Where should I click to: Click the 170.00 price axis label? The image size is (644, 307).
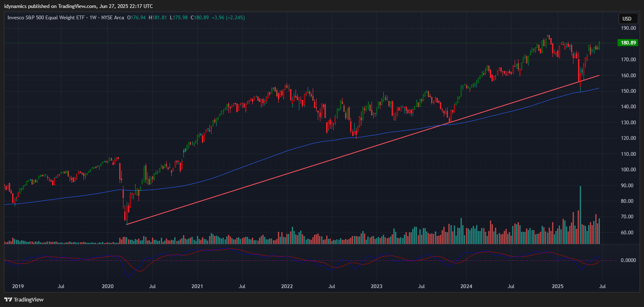coord(628,60)
